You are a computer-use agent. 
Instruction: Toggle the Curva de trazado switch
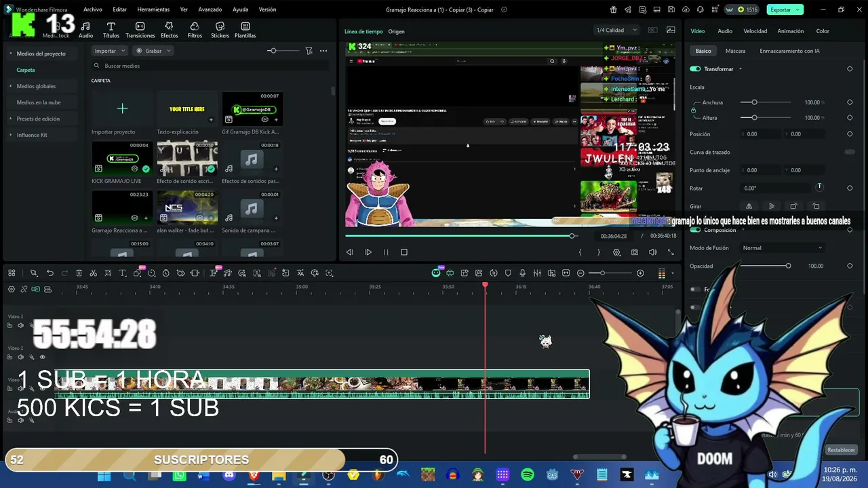[849, 152]
